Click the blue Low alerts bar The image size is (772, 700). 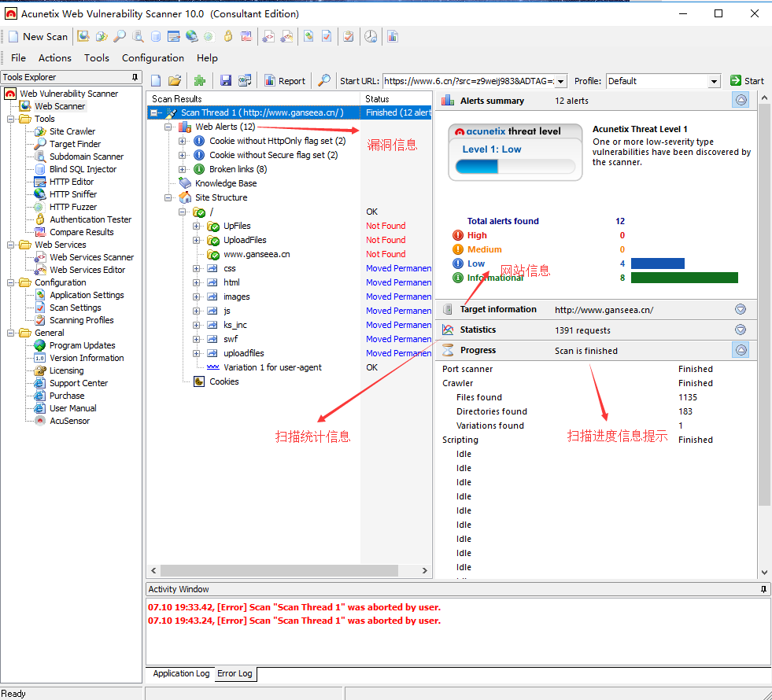(x=657, y=263)
